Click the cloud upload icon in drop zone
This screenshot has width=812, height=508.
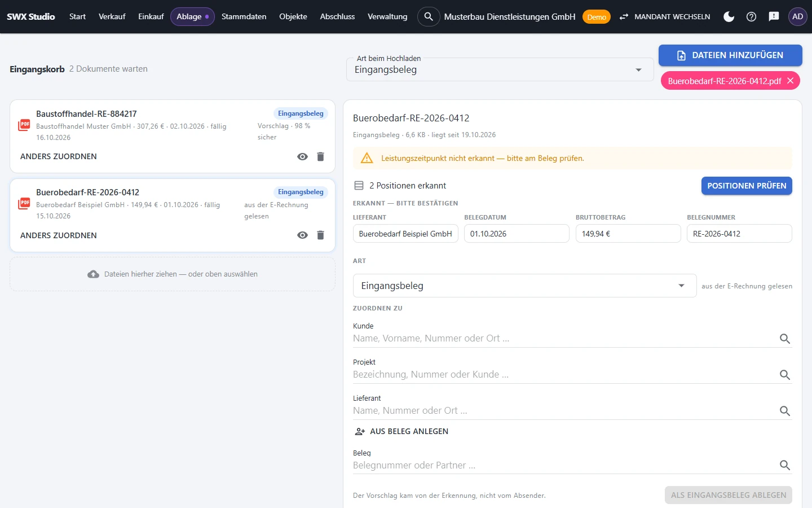[93, 274]
